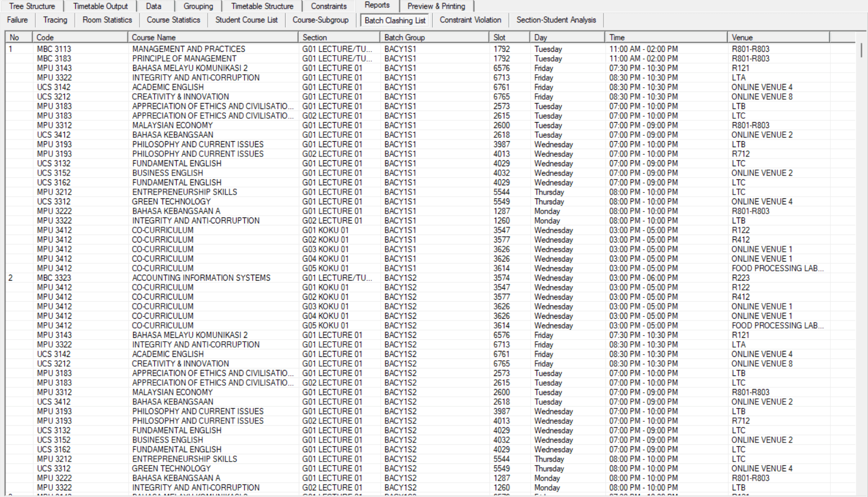The height and width of the screenshot is (497, 868).
Task: Sort by the Slot column header
Action: coord(509,37)
